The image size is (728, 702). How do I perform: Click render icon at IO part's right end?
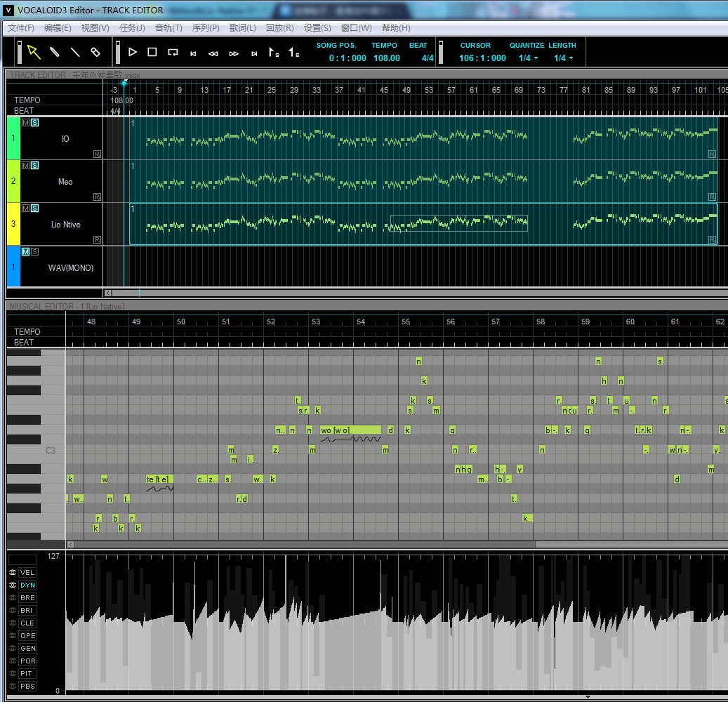(x=712, y=154)
